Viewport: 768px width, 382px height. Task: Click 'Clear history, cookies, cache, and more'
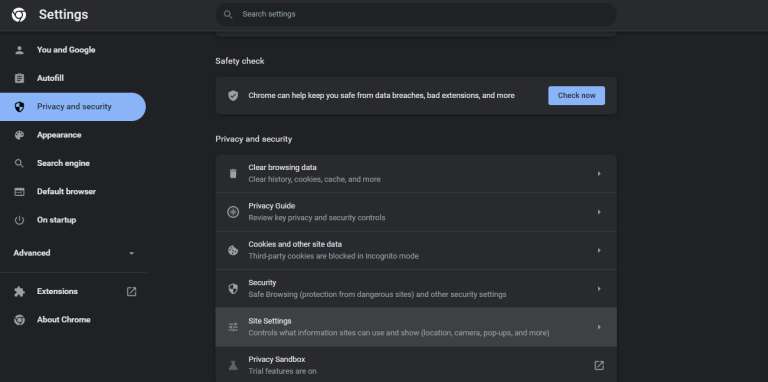point(314,180)
